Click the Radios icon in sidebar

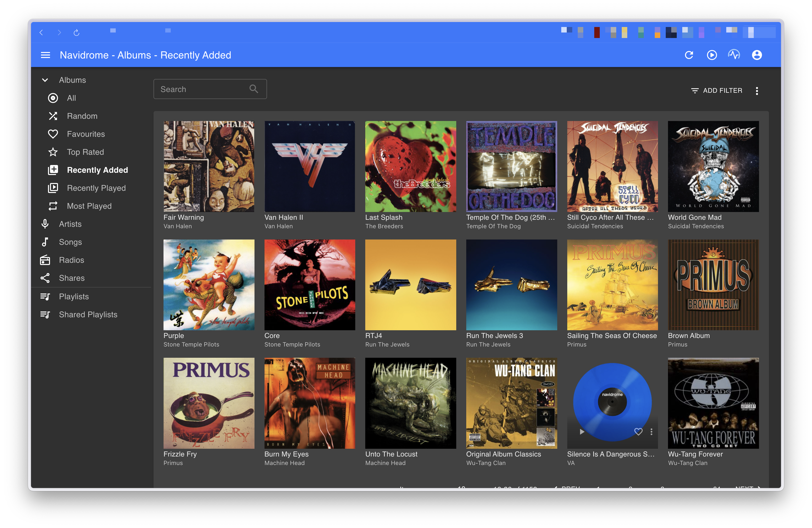[45, 260]
